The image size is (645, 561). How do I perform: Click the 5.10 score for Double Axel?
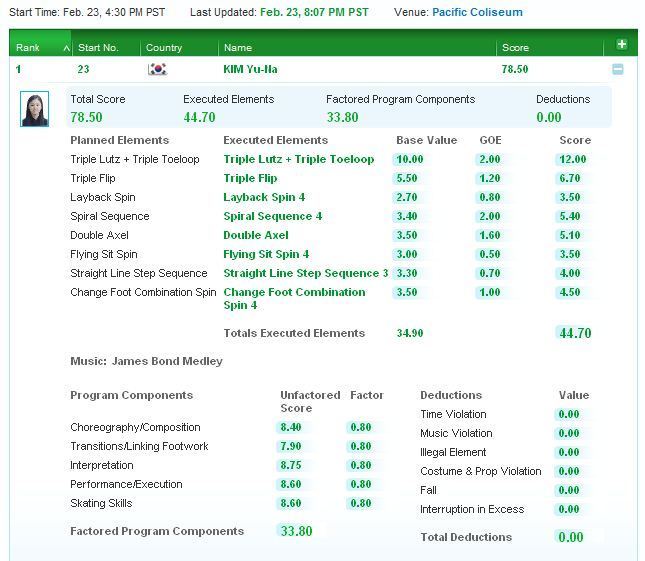[x=570, y=235]
